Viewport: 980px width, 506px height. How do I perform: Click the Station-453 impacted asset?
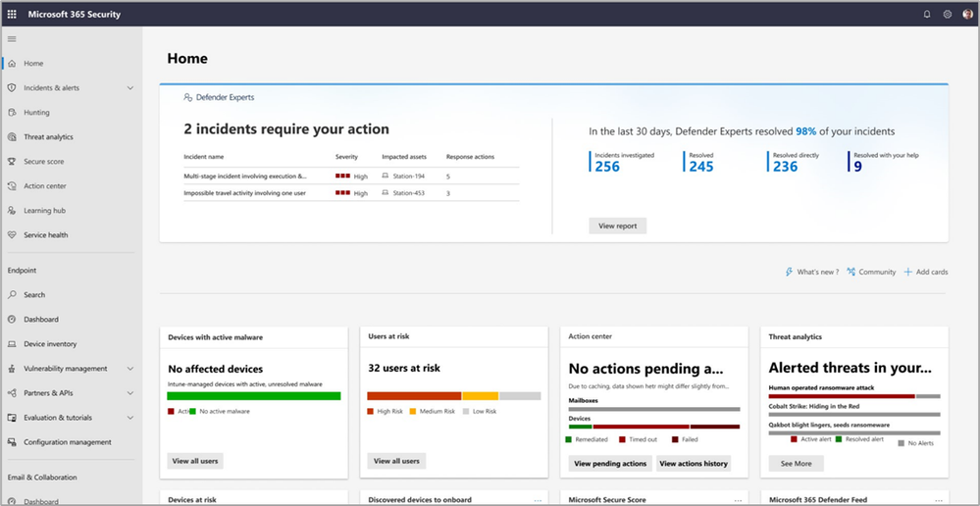coord(409,193)
